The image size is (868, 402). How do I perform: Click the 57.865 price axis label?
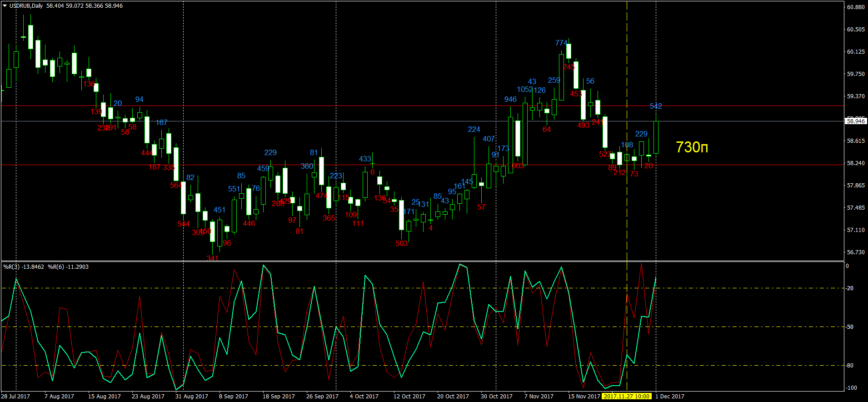point(856,186)
